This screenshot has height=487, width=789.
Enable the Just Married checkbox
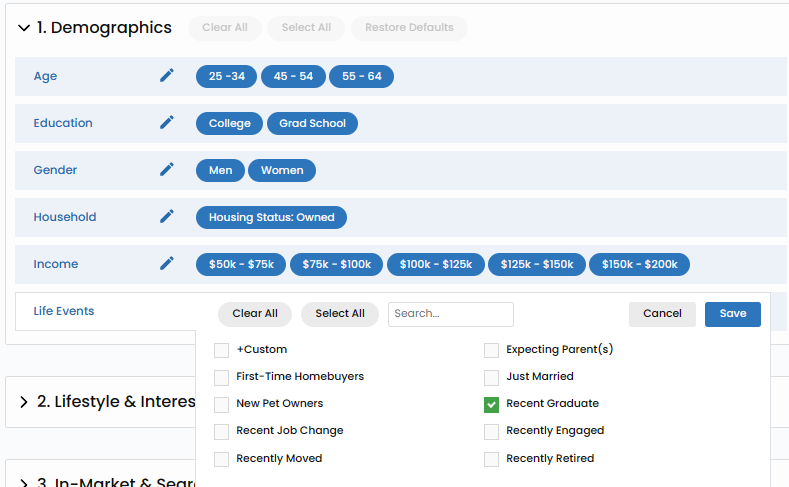491,377
